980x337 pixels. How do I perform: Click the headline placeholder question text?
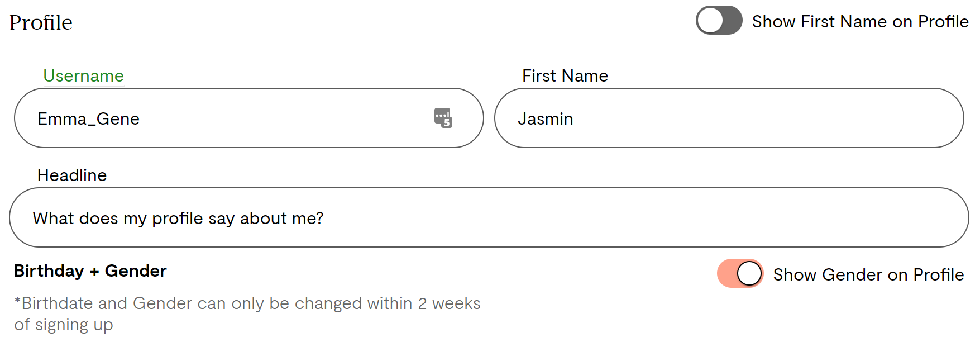[179, 218]
